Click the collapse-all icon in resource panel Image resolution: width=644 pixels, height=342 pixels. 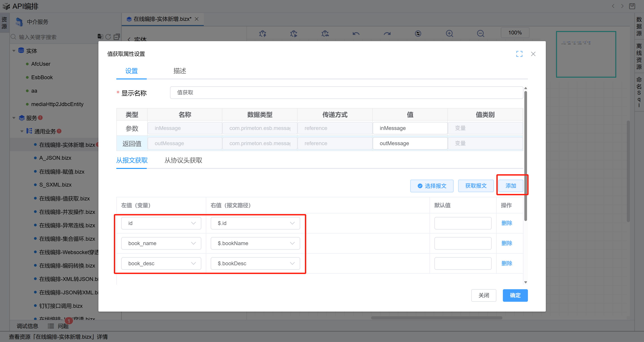pos(117,37)
